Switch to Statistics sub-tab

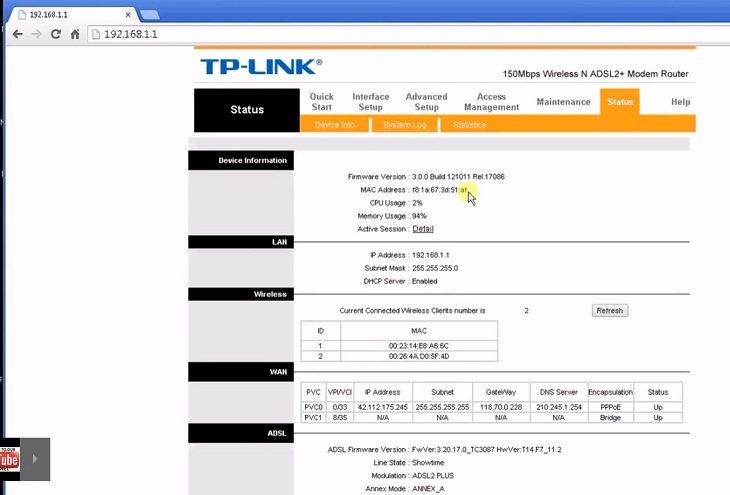point(469,125)
